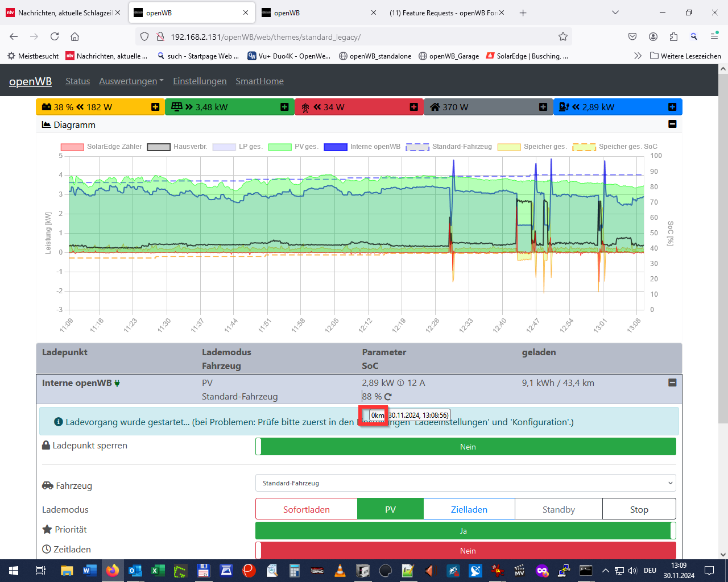Switch to the third openWB browser tab

pyautogui.click(x=318, y=13)
